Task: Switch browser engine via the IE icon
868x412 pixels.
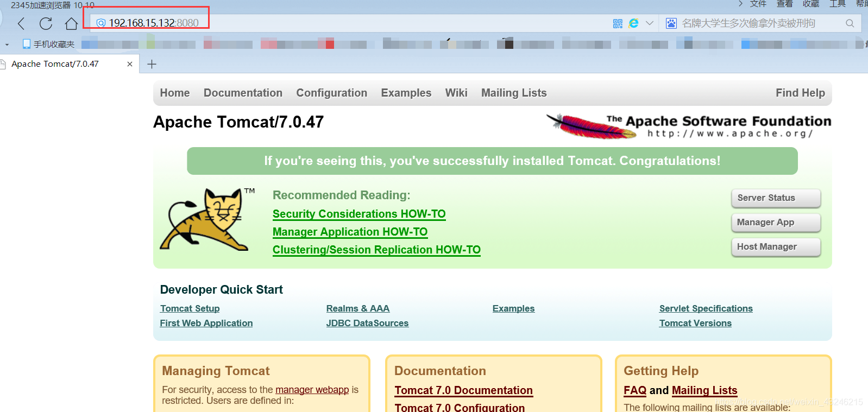Action: click(x=633, y=23)
